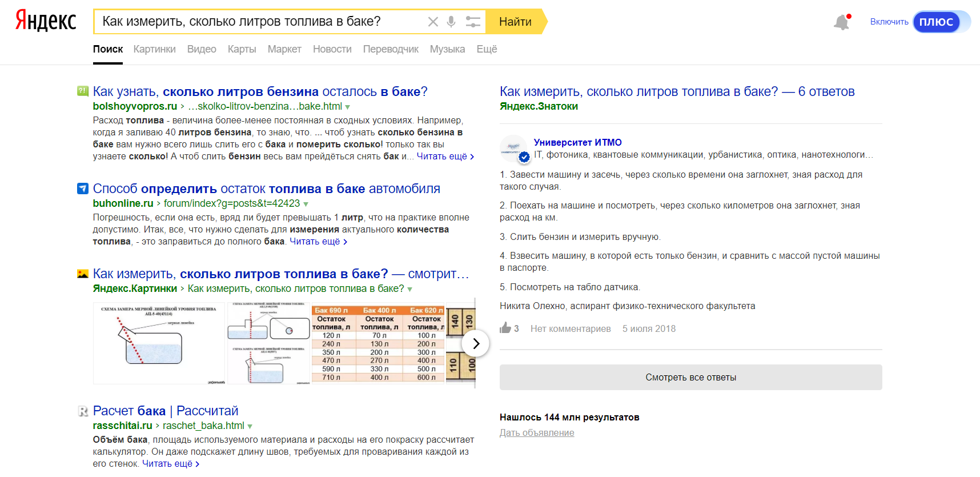This screenshot has width=980, height=477.
Task: Click Смотреть все ответы button
Action: tap(691, 377)
